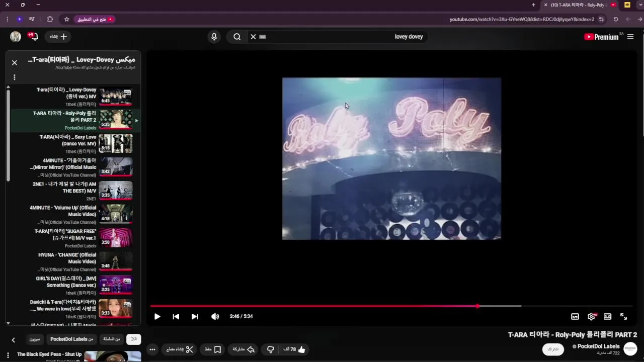Open 'The Black Eyed Peas - Shut Up' thumbnail
The width and height of the screenshot is (644, 362).
pos(113,356)
